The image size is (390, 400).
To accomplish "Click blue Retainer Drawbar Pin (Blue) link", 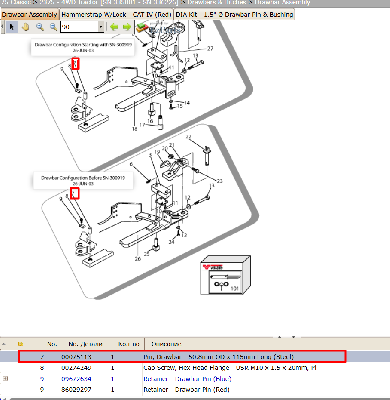I will (187, 379).
